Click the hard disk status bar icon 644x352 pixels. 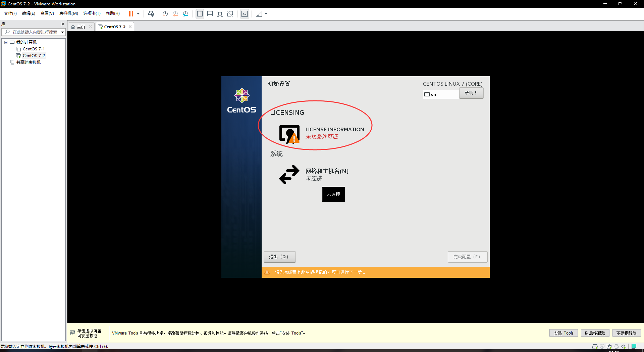(595, 346)
